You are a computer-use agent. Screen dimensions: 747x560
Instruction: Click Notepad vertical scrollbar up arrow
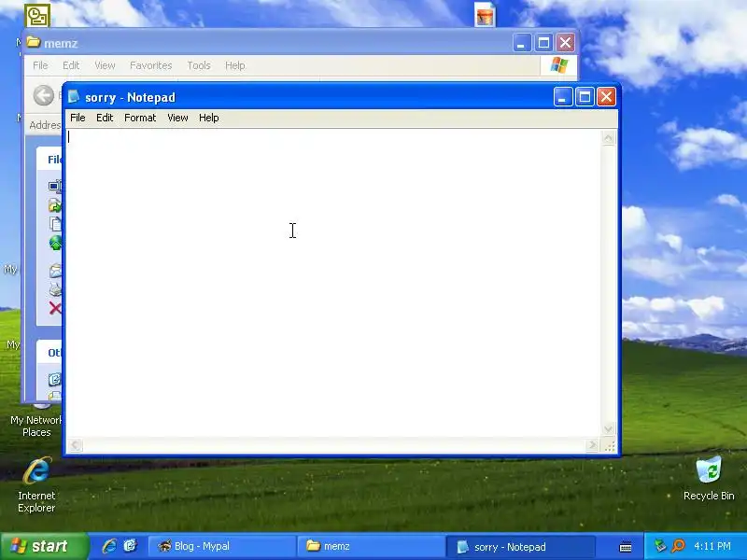click(x=609, y=138)
